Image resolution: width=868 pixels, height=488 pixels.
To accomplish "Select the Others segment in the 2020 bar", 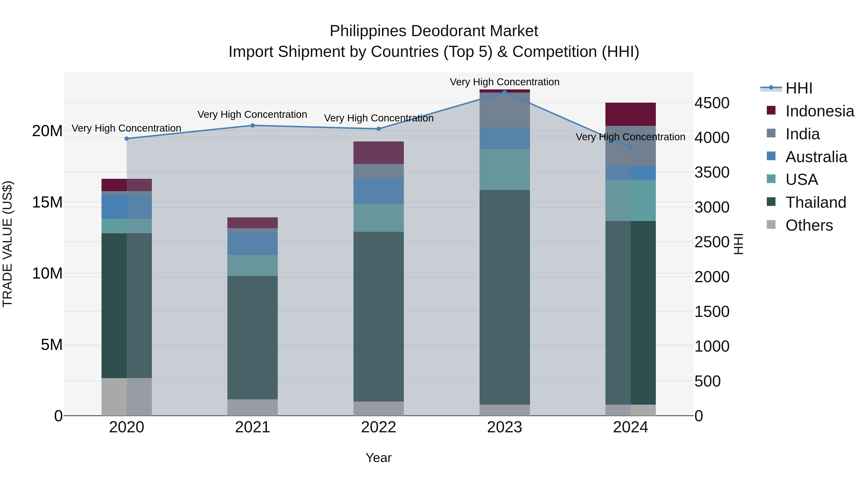I will tap(127, 397).
